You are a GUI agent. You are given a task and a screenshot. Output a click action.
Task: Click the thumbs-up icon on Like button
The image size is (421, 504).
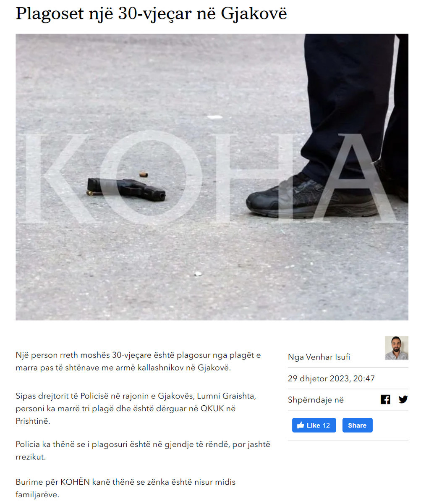(x=301, y=425)
